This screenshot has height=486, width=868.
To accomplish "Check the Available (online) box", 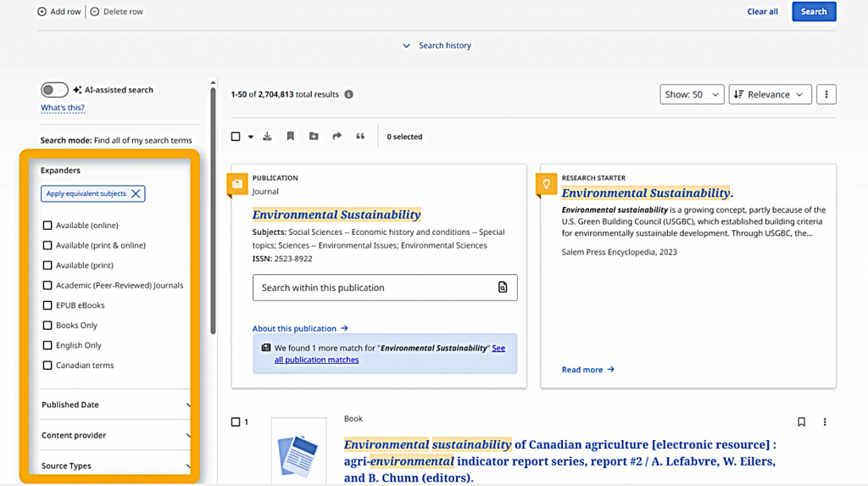I will pos(47,225).
